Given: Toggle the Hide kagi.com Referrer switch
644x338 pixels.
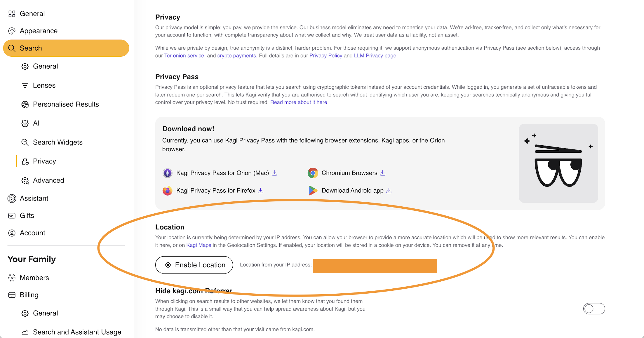Looking at the screenshot, I should [594, 309].
